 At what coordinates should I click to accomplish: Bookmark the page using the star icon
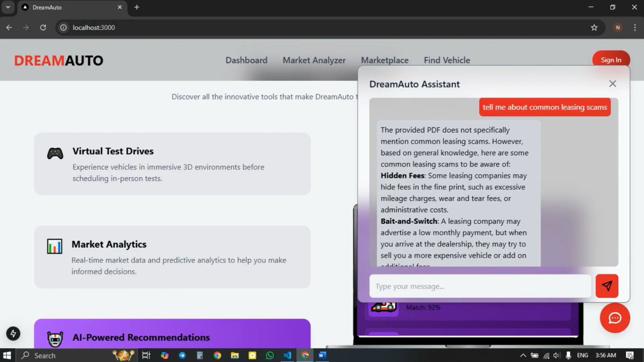click(x=594, y=27)
